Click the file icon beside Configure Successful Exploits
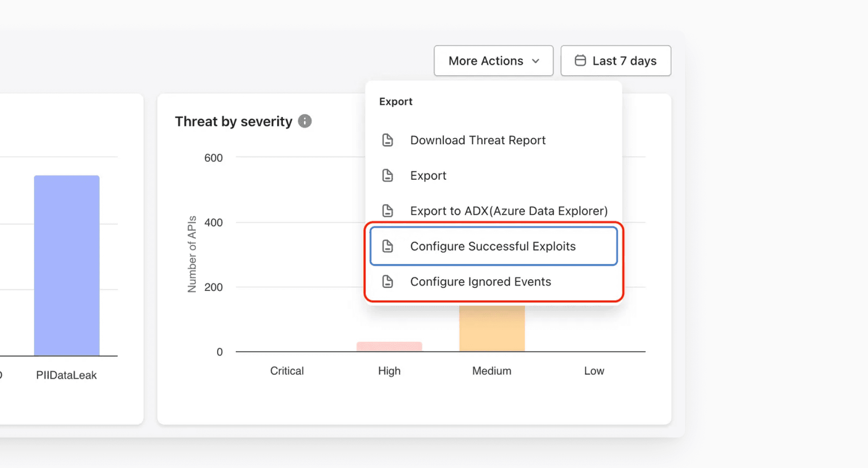Image resolution: width=868 pixels, height=468 pixels. 387,246
